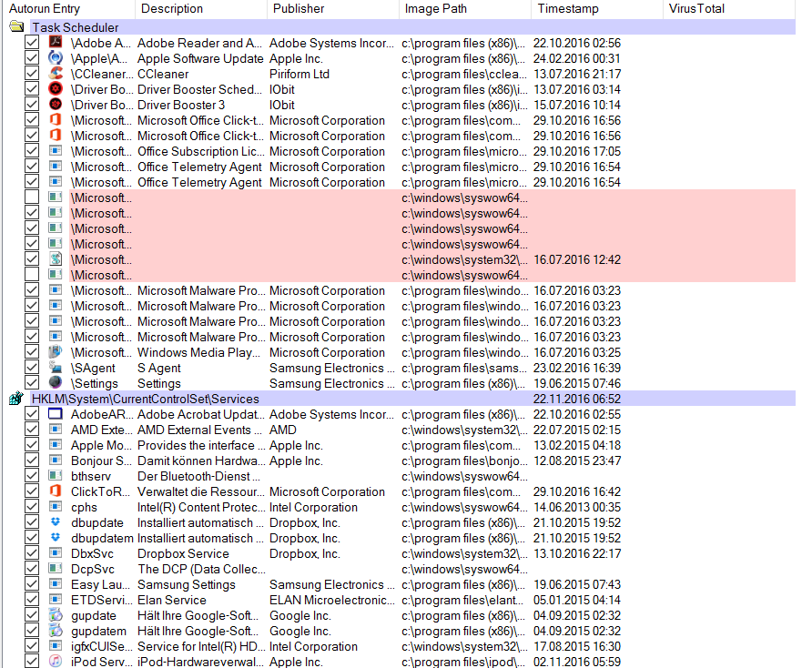Sort by the VirusTotal column header
Image resolution: width=812 pixels, height=668 pixels.
pos(729,9)
